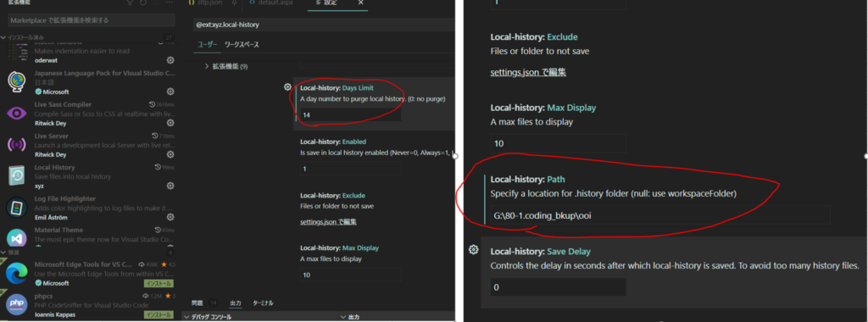Viewport: 868px width, 322px height.
Task: Select the Live Sass Compiler extension title
Action: point(63,104)
